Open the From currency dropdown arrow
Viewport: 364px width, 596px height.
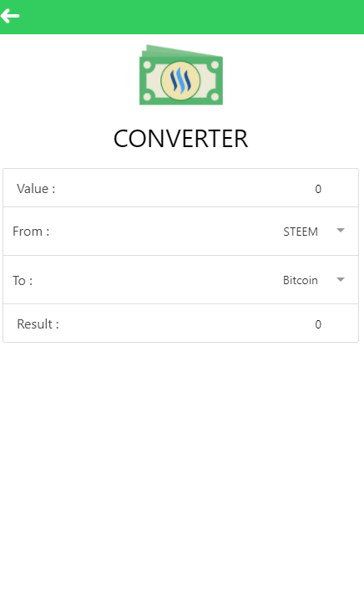[341, 231]
